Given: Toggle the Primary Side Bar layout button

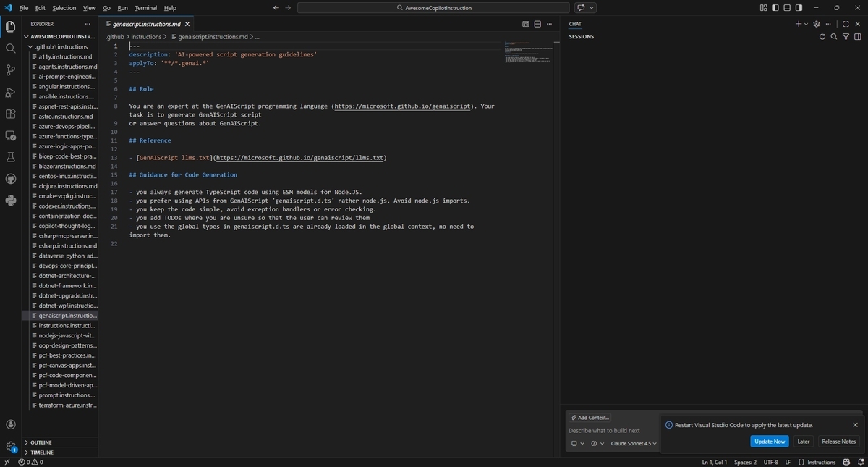Looking at the screenshot, I should pos(775,7).
